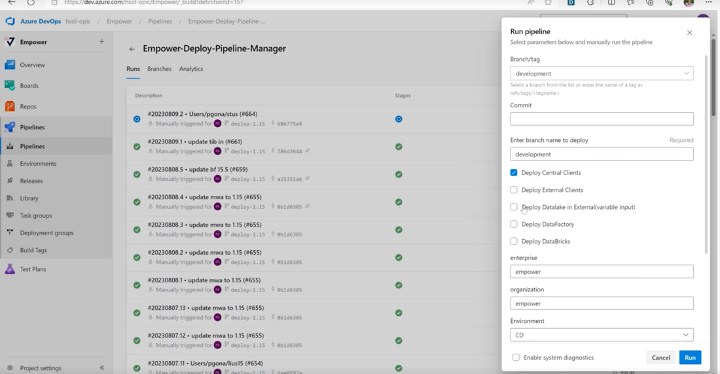
Task: Open Project settings gear
Action: pyautogui.click(x=10, y=368)
